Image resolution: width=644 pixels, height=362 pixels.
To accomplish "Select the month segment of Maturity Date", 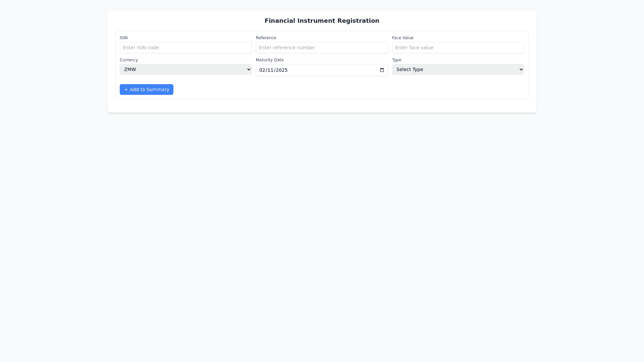I will 262,70.
